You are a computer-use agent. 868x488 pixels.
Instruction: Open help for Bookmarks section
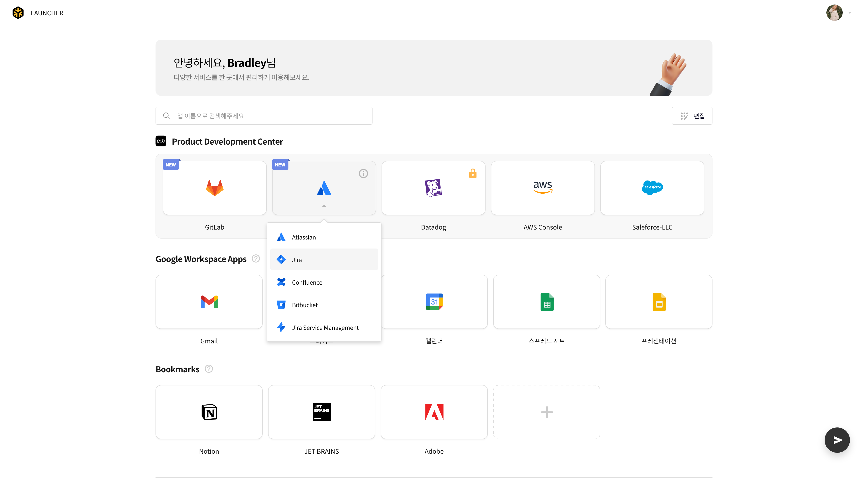click(209, 369)
